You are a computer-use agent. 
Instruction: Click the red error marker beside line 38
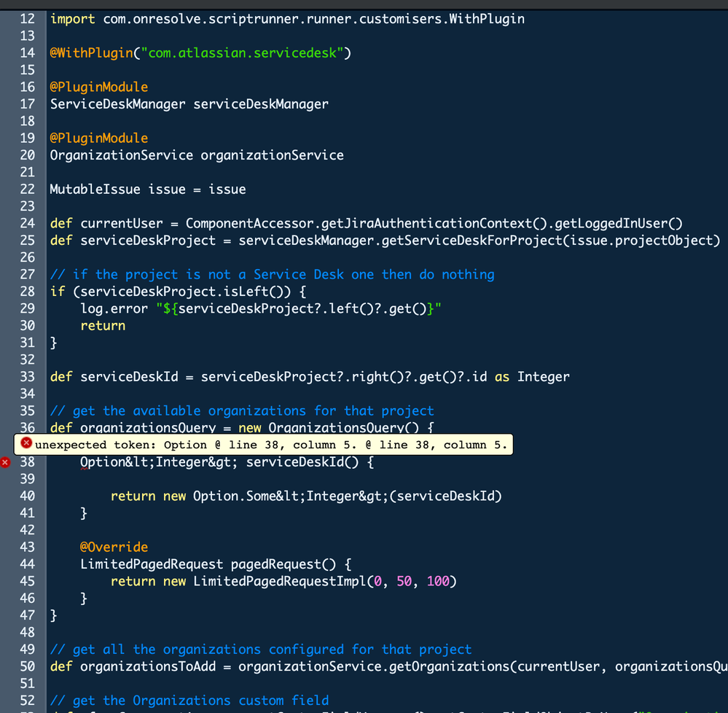[4, 462]
